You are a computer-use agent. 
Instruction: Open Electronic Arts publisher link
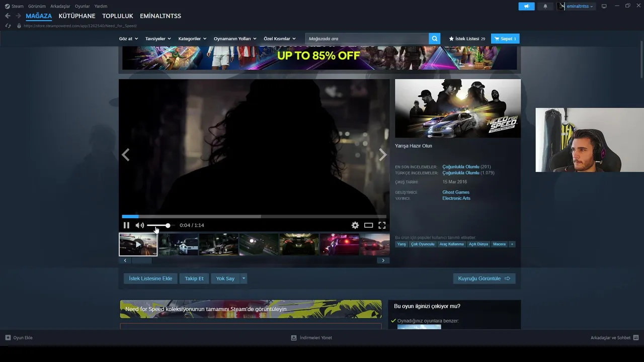click(x=456, y=198)
